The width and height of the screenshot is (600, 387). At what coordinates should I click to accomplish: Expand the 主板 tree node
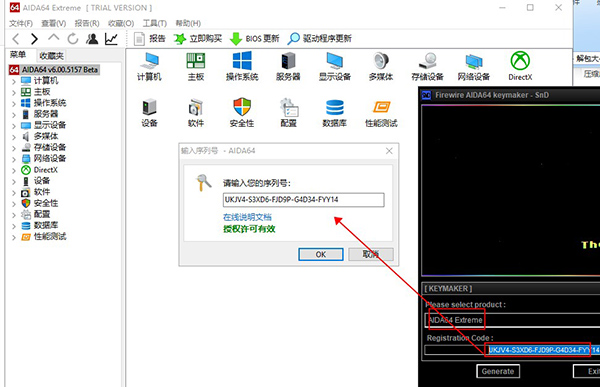14,92
